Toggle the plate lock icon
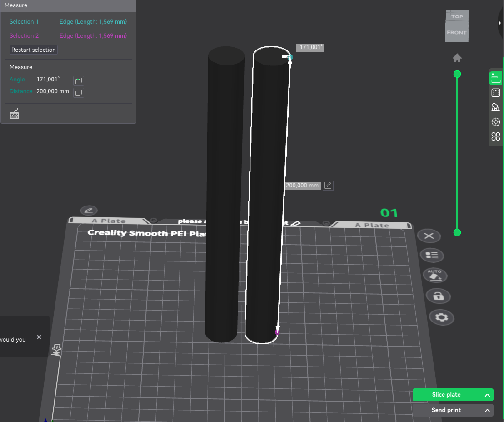The image size is (504, 422). coord(439,296)
